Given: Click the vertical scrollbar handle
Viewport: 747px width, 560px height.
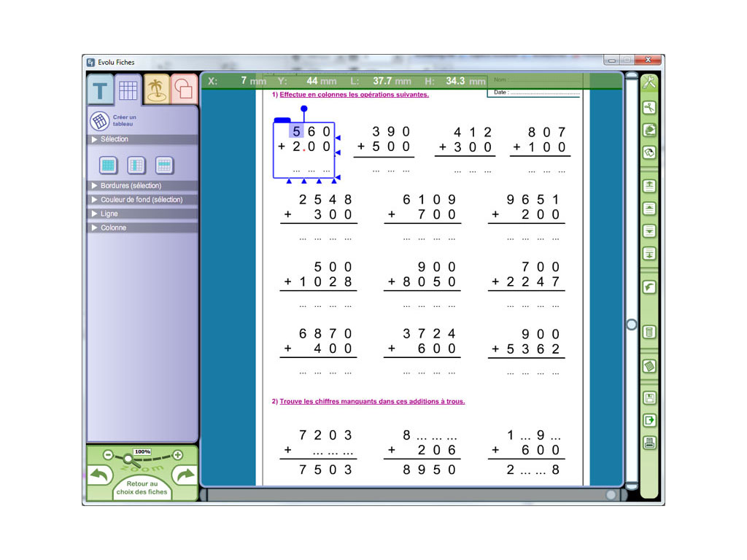Looking at the screenshot, I should [x=632, y=324].
